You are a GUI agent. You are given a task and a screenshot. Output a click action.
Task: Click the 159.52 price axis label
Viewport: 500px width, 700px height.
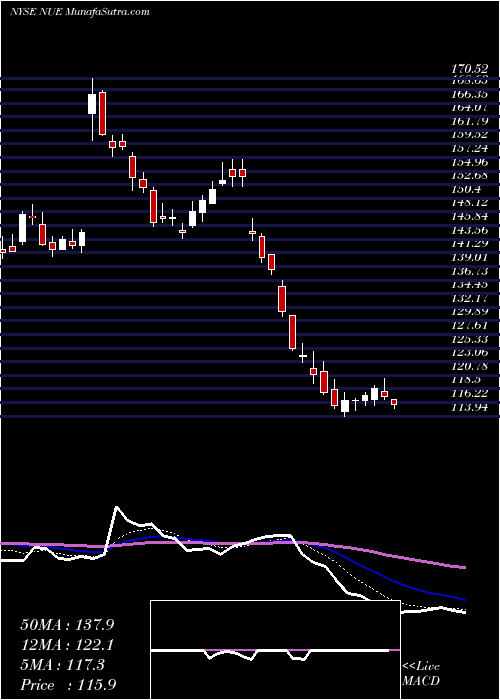[x=471, y=135]
